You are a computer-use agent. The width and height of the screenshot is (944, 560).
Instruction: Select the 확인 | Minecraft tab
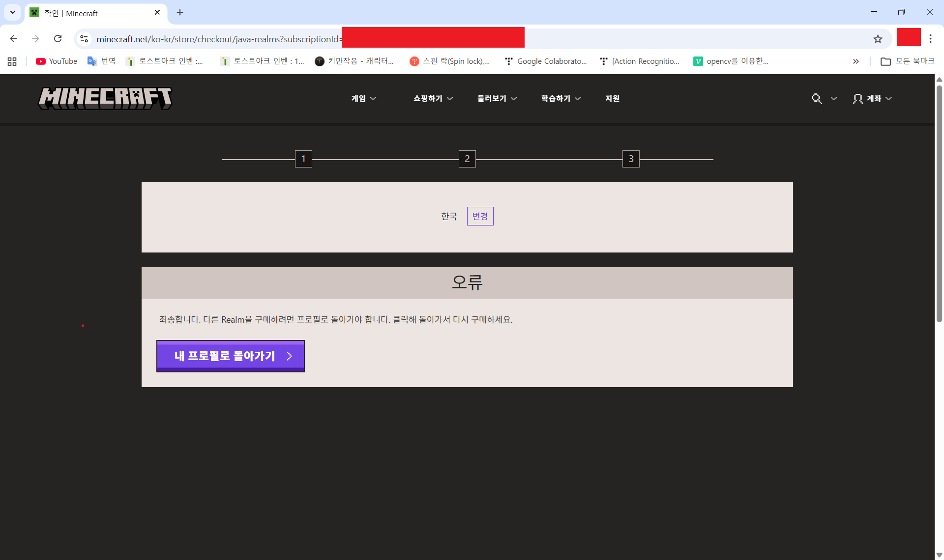(96, 13)
